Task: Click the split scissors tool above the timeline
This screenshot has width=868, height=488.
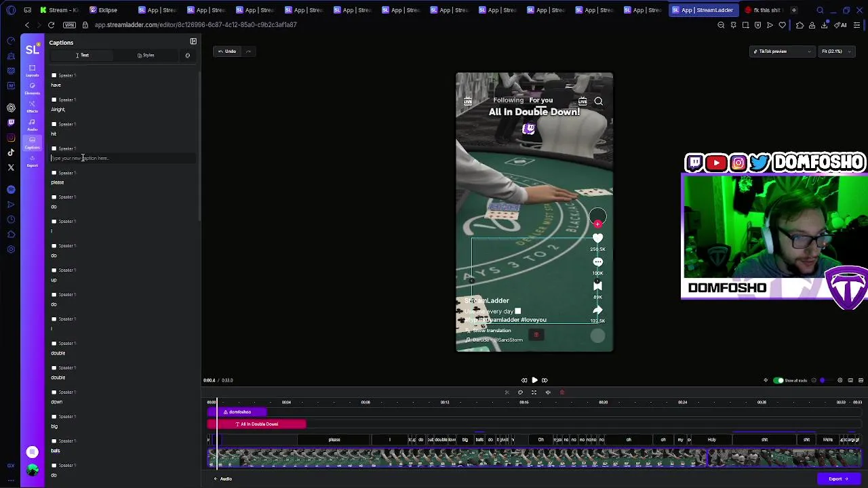Action: (507, 392)
